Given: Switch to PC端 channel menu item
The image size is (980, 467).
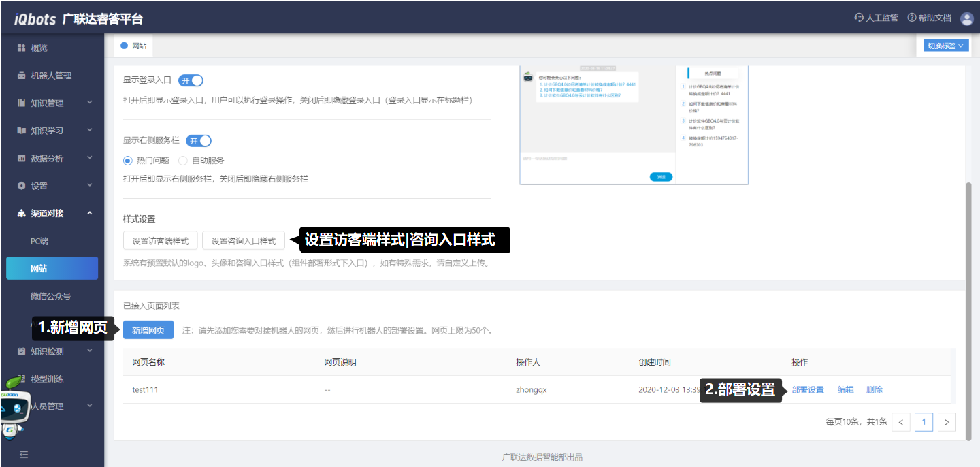Looking at the screenshot, I should (x=39, y=241).
